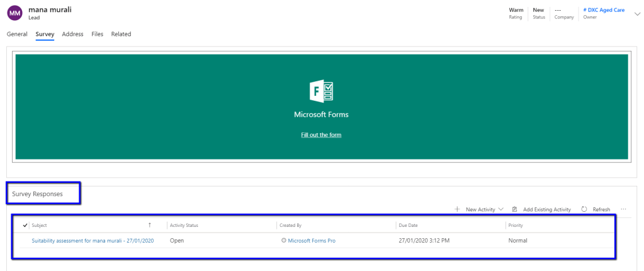
Task: Click the Due Date column header
Action: click(x=408, y=225)
